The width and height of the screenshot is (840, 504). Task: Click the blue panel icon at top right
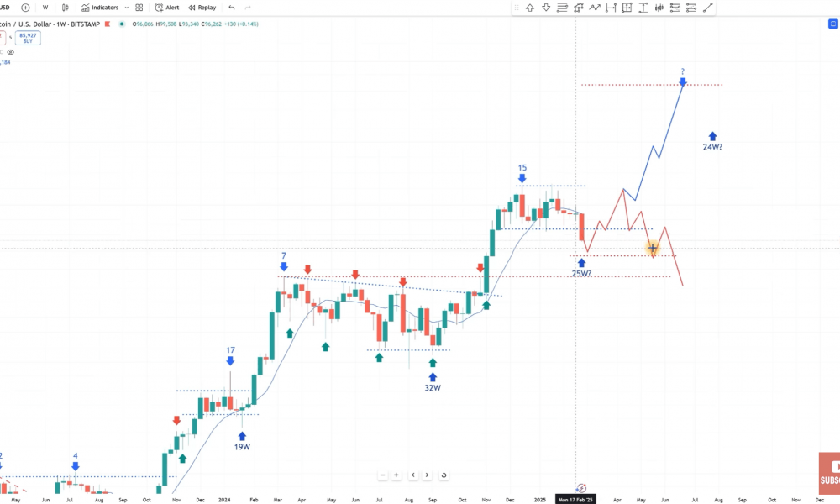[x=833, y=24]
